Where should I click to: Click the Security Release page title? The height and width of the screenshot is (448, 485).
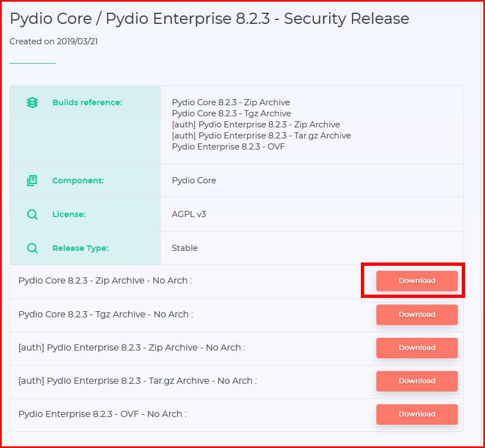210,19
